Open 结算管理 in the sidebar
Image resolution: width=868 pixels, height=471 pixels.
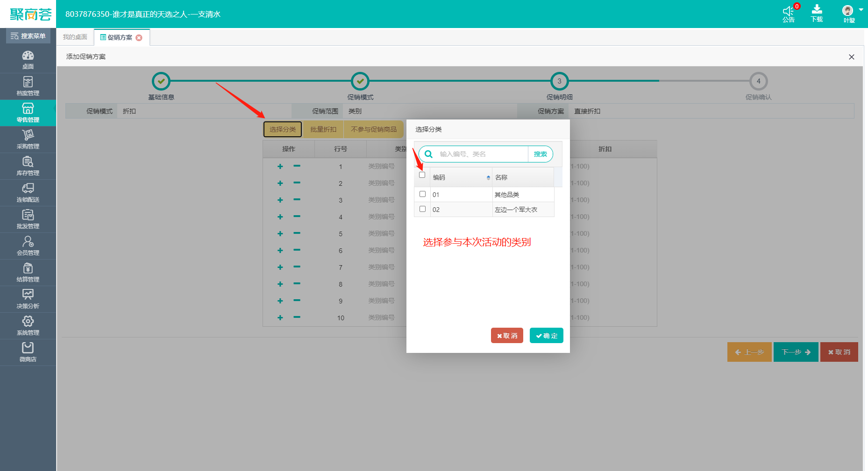[x=28, y=273]
